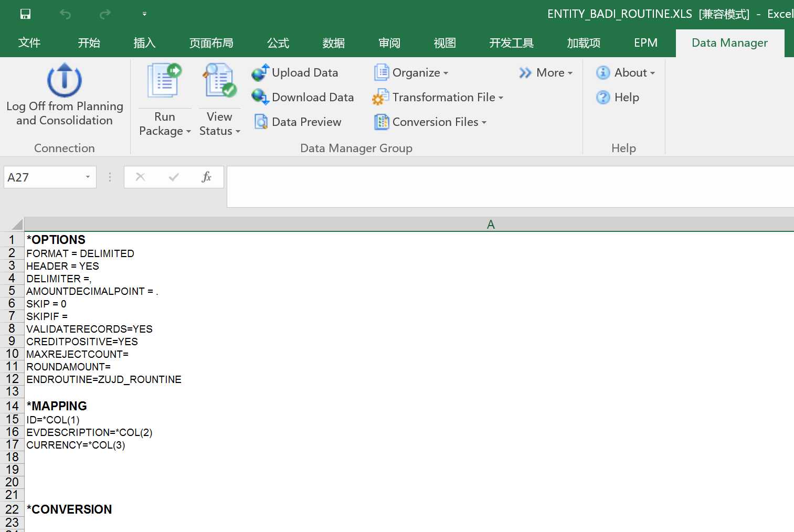Click the Enter checkmark formula bar icon
794x532 pixels.
[174, 177]
